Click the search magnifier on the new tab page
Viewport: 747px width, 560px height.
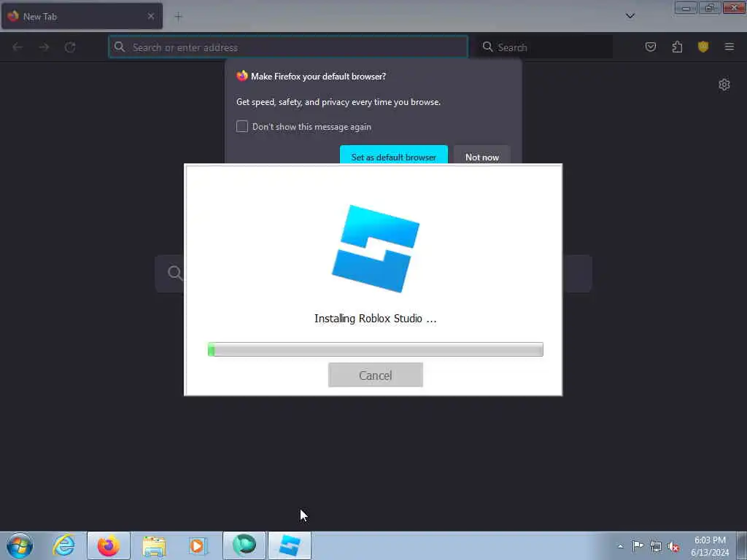coord(175,273)
